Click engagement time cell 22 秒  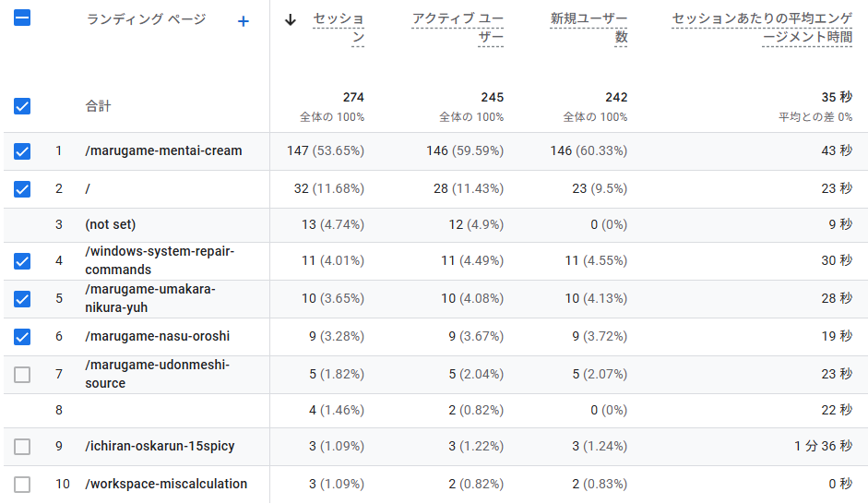[x=837, y=410]
